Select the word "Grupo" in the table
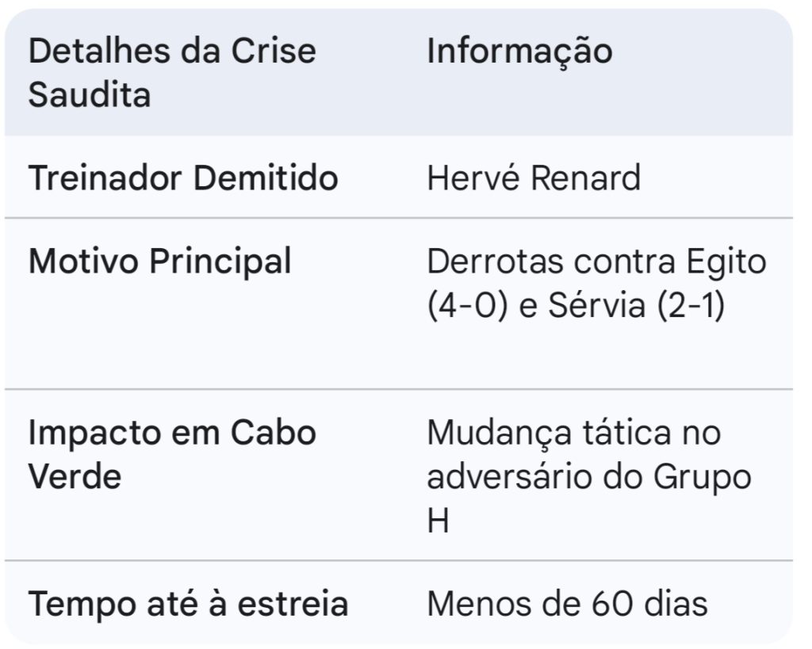Viewport: 812px width, 649px height. coord(703,478)
